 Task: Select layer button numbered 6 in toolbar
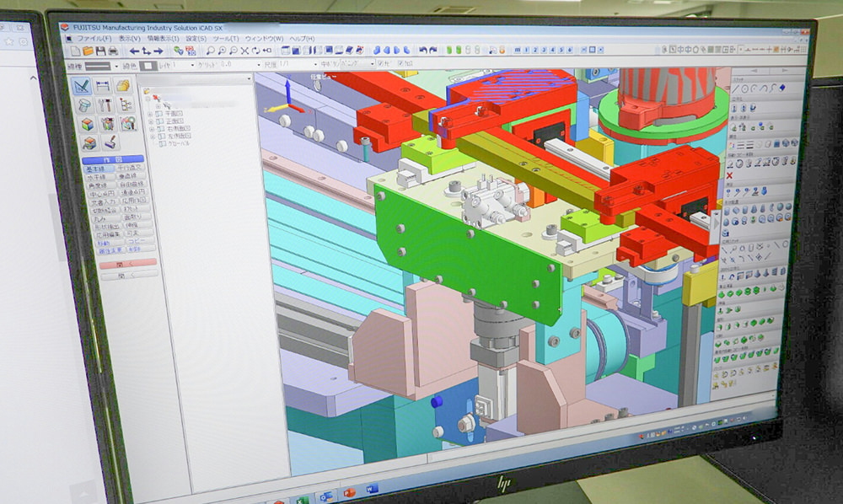570,50
